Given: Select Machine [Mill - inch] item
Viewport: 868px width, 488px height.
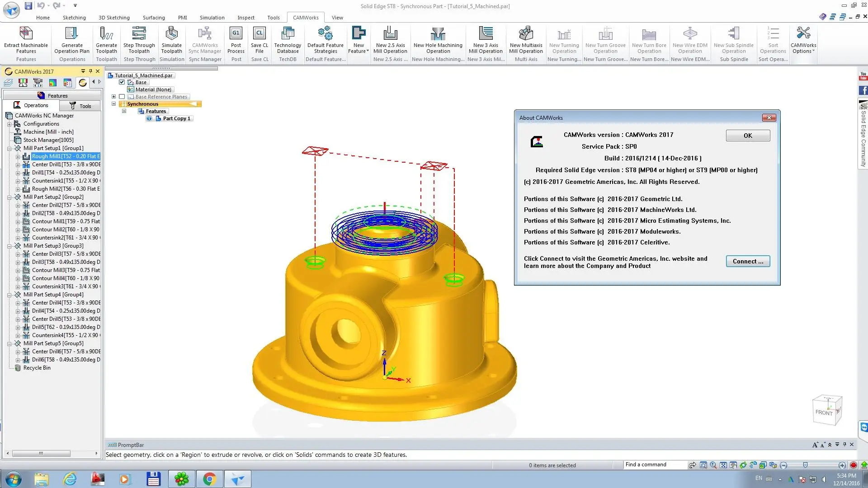Looking at the screenshot, I should (x=48, y=132).
